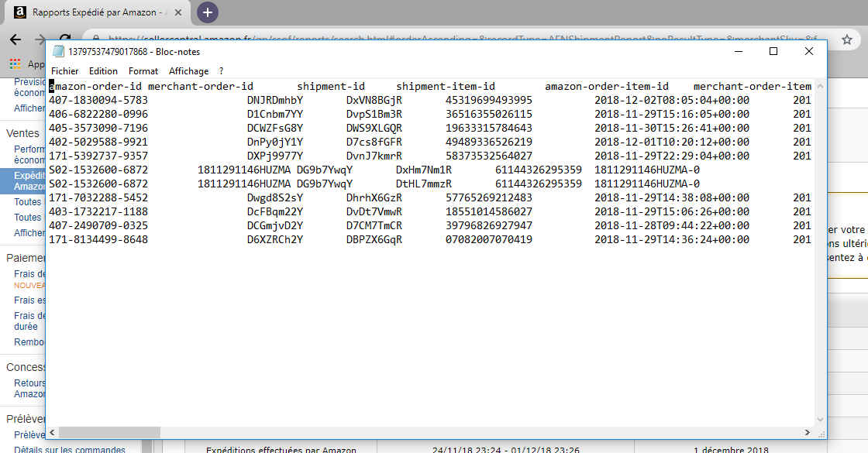Screen dimensions: 868x453
Task: Click the amazon-order-id header text
Action: 95,86
